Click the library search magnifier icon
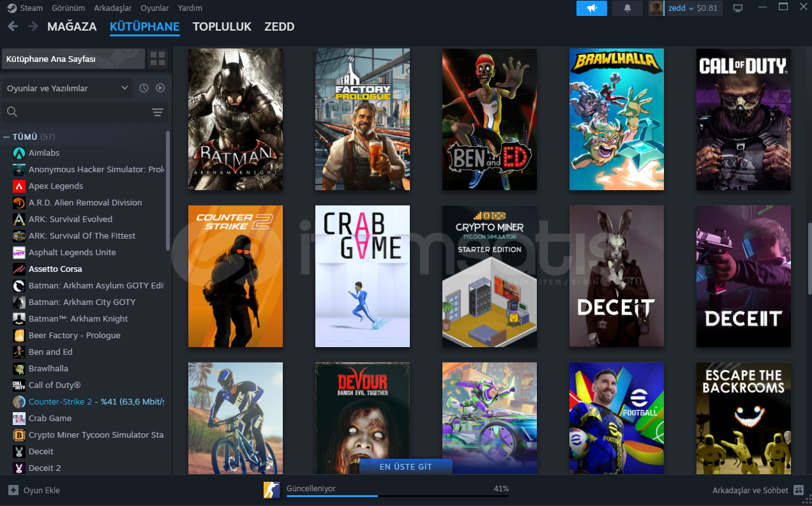This screenshot has width=812, height=506. 12,112
